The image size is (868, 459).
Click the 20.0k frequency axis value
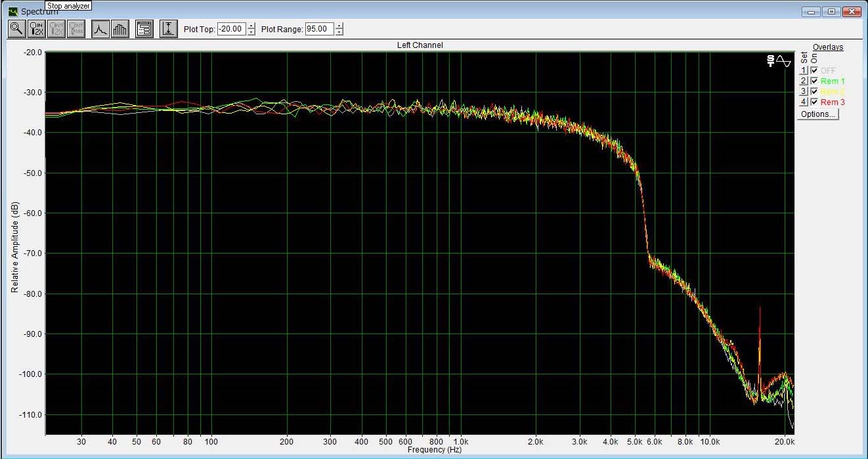click(785, 441)
